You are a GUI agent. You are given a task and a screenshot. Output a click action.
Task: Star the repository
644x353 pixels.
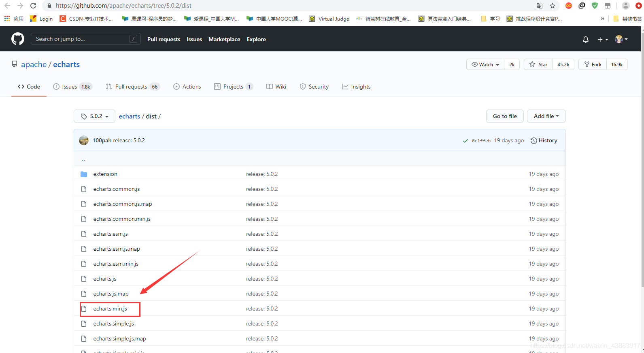538,64
